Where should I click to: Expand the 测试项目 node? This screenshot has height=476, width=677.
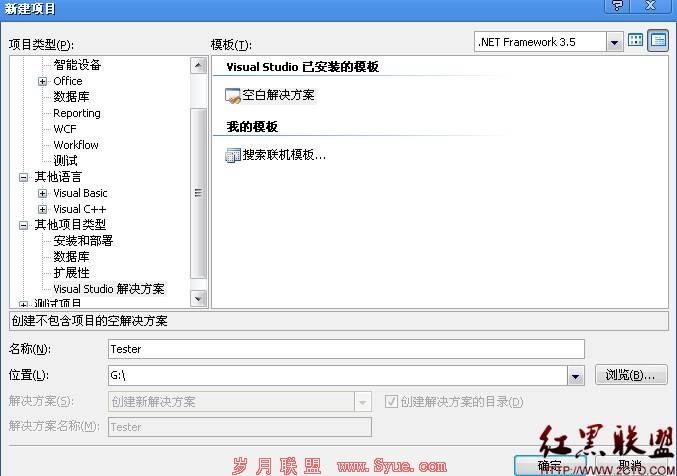click(x=24, y=304)
